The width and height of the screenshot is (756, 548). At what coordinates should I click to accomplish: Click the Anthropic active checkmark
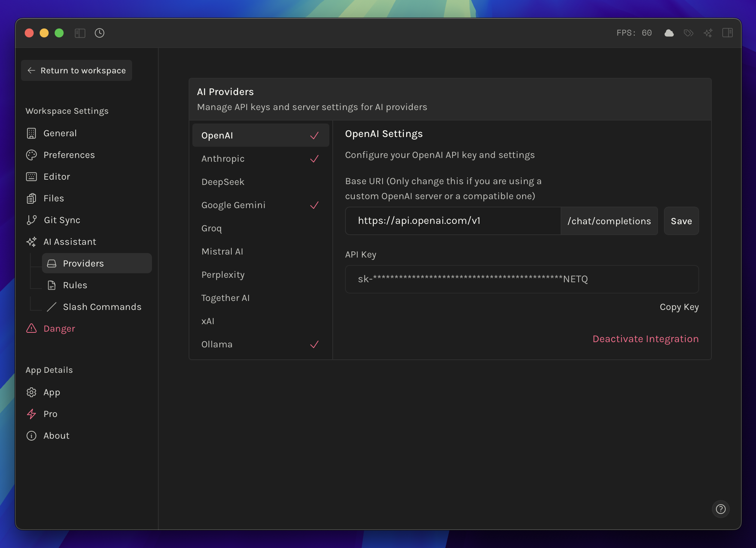pos(314,159)
